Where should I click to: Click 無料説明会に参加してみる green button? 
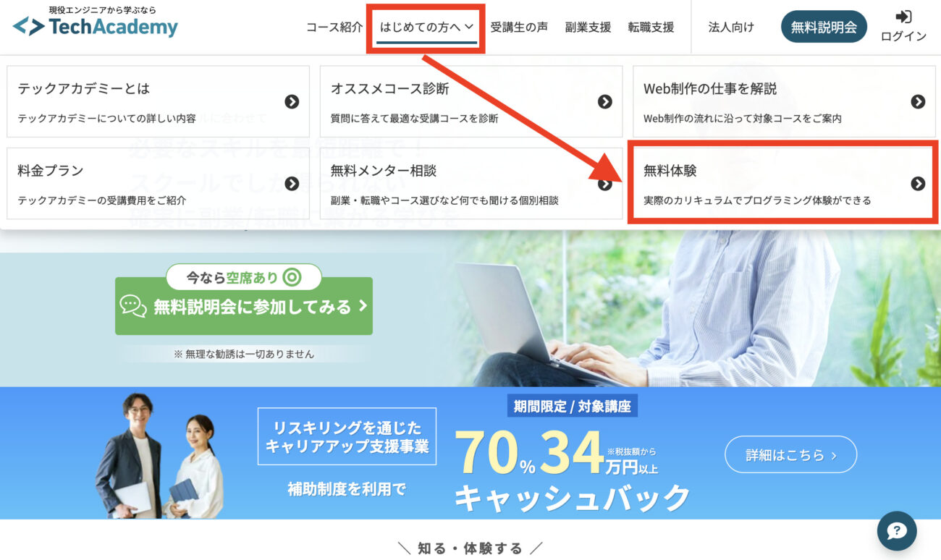tap(244, 306)
